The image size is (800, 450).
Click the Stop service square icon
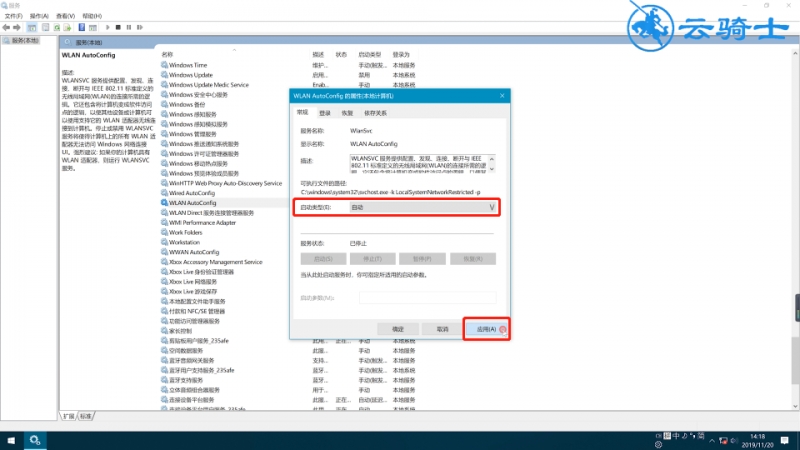click(x=118, y=28)
